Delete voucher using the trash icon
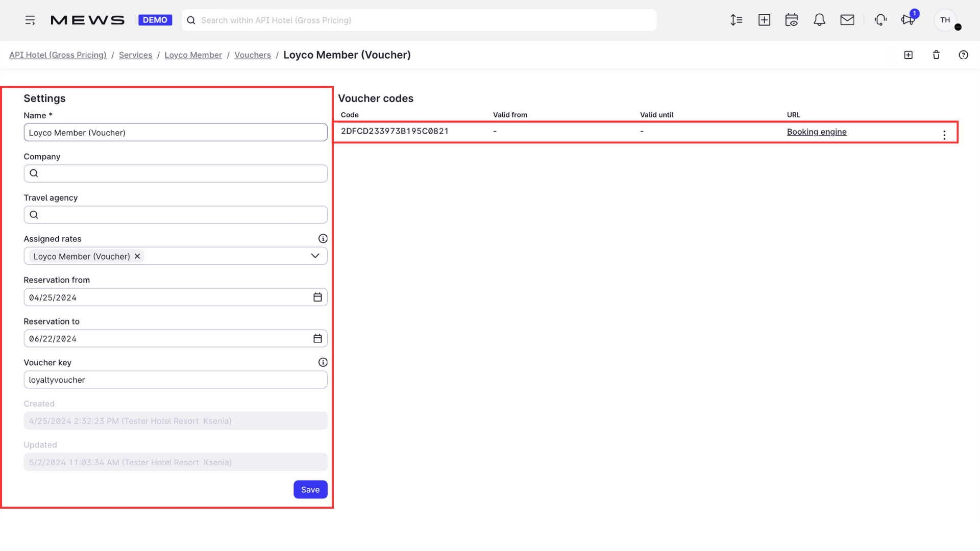This screenshot has height=551, width=980. pyautogui.click(x=936, y=55)
